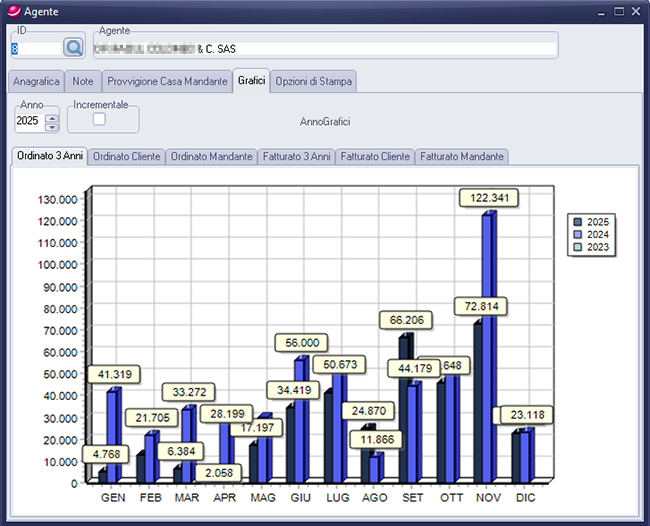650x526 pixels.
Task: Click the magnifier search icon beside ID
Action: point(74,47)
